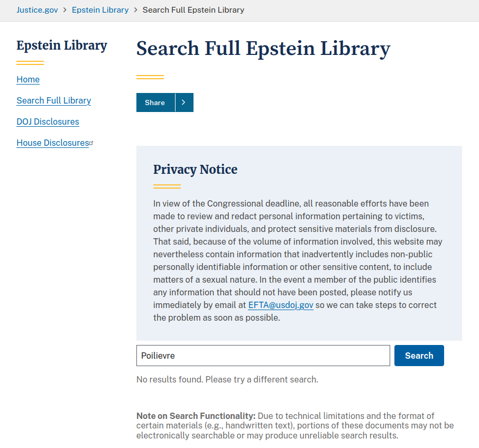Expand the Share arrow chevron
Screen dimensions: 479x448
coord(183,102)
